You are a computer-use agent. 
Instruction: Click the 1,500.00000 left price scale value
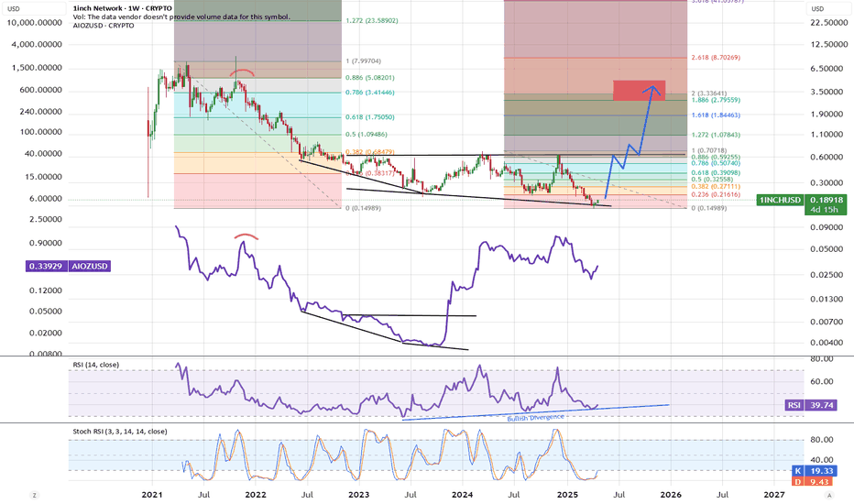click(37, 68)
